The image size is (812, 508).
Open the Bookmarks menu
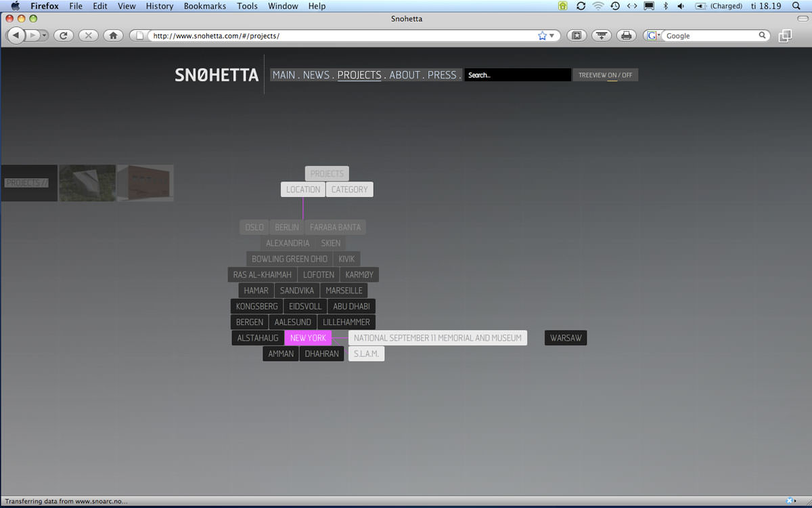pyautogui.click(x=205, y=6)
